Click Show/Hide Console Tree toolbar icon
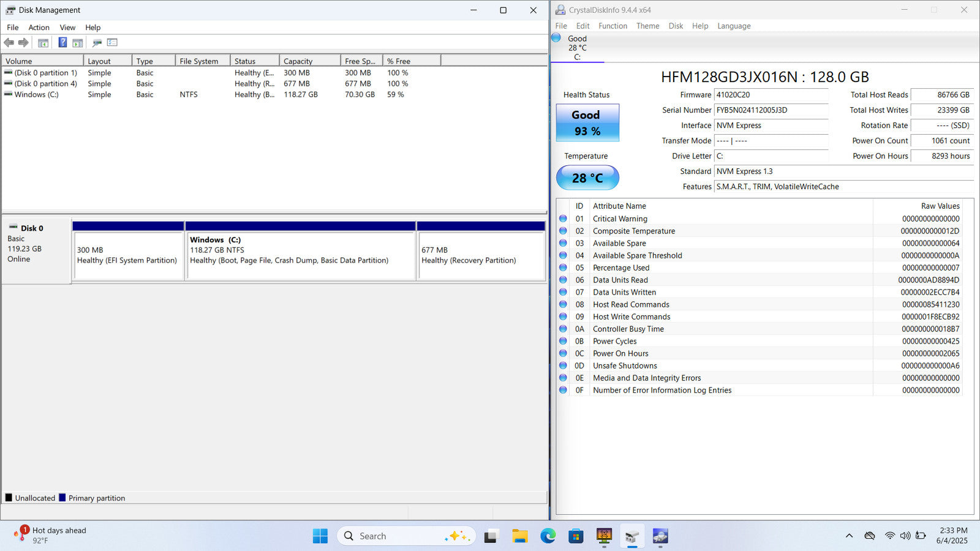Image resolution: width=980 pixels, height=551 pixels. (43, 42)
